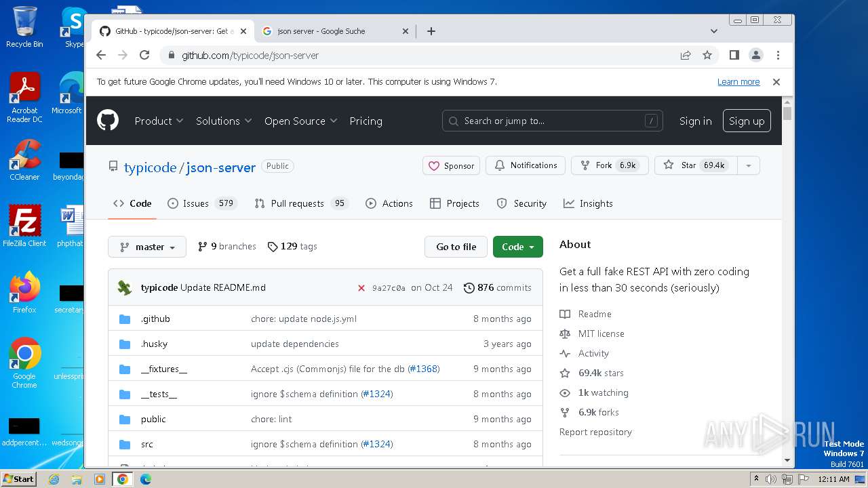Switch to the Issues tab
The height and width of the screenshot is (488, 868).
[x=202, y=203]
